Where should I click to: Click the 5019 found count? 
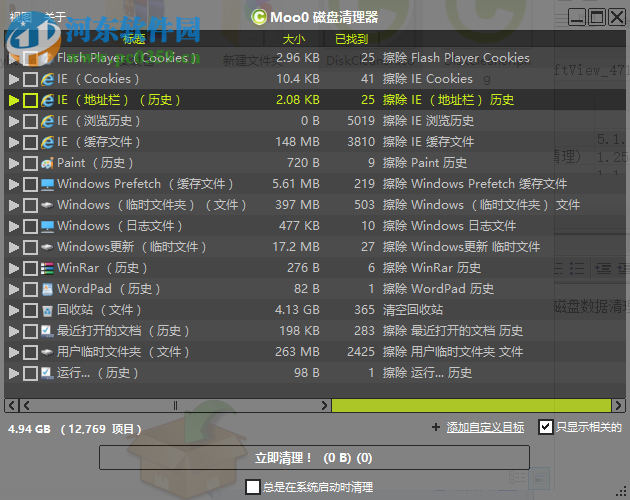tap(361, 121)
